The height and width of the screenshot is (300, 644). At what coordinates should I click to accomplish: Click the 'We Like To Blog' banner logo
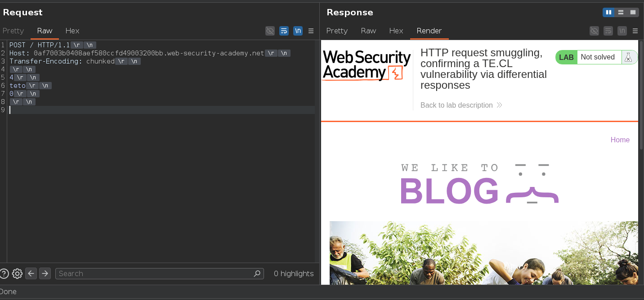point(479,184)
